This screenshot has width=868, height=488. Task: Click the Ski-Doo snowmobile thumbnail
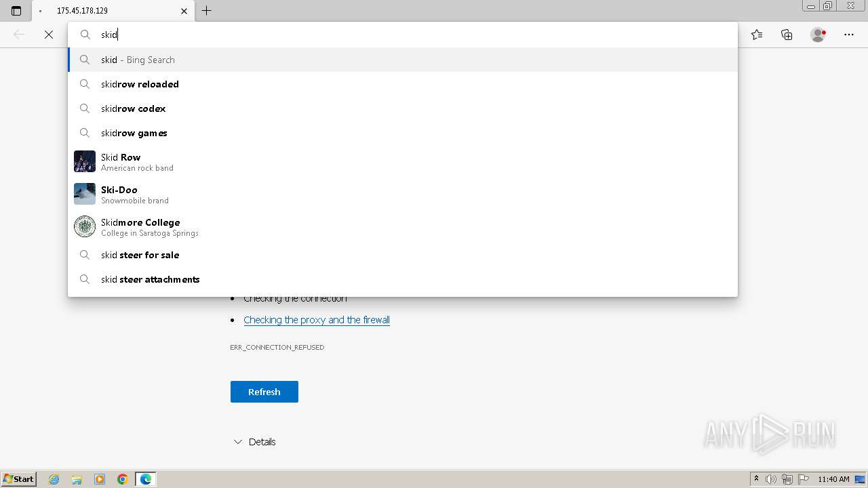click(85, 194)
